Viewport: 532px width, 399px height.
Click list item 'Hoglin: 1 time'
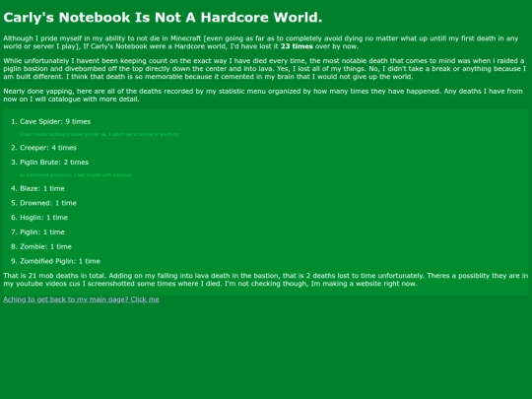point(43,218)
